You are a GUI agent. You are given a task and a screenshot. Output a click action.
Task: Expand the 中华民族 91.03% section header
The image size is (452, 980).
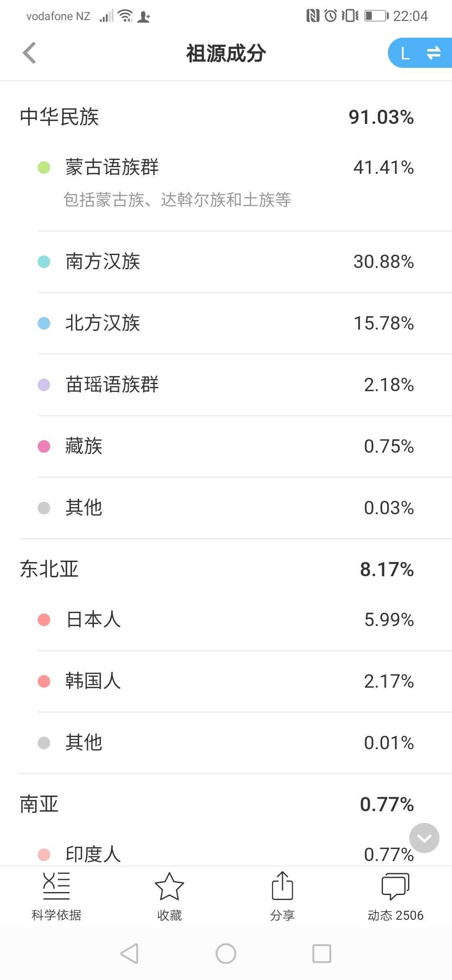[x=226, y=117]
